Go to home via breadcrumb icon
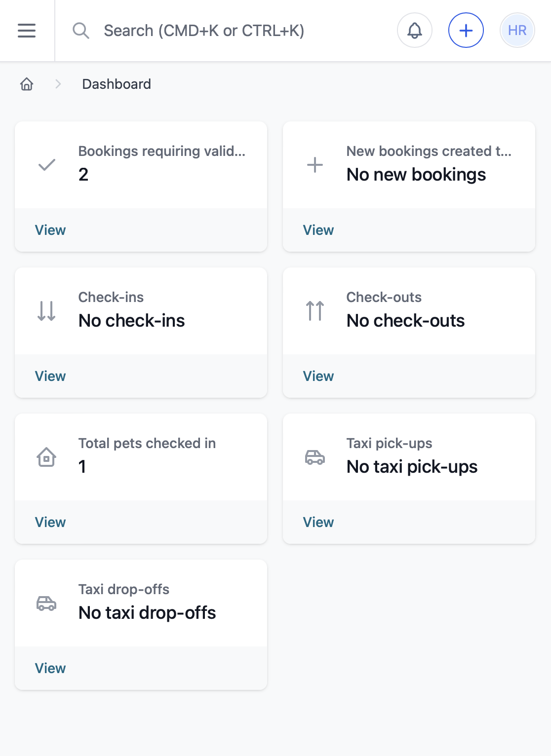 point(27,84)
